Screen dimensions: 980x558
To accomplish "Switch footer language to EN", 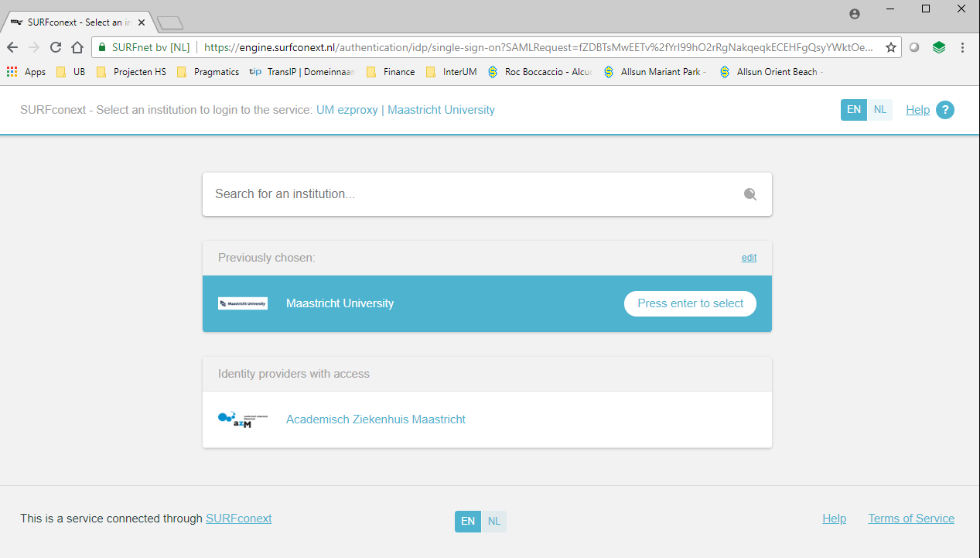I will [x=468, y=522].
